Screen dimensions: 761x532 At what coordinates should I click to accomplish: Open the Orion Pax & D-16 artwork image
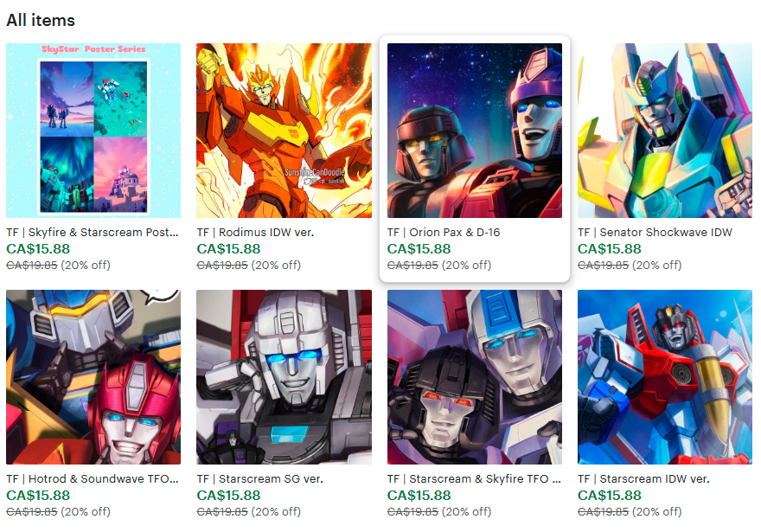point(475,130)
